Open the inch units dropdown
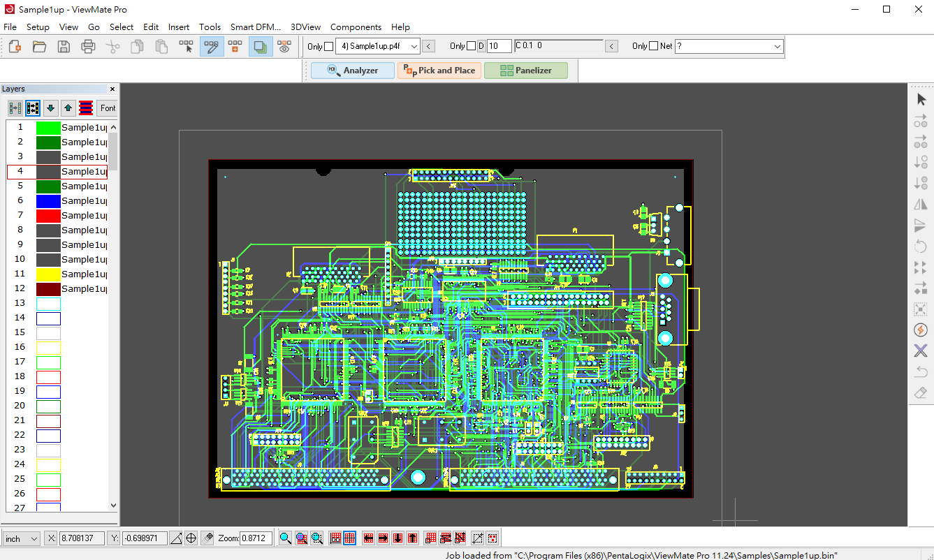The width and height of the screenshot is (934, 560). [x=22, y=538]
